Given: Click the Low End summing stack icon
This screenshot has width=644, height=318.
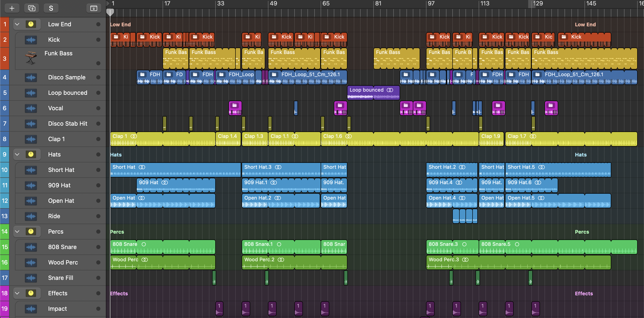Looking at the screenshot, I should coord(31,24).
